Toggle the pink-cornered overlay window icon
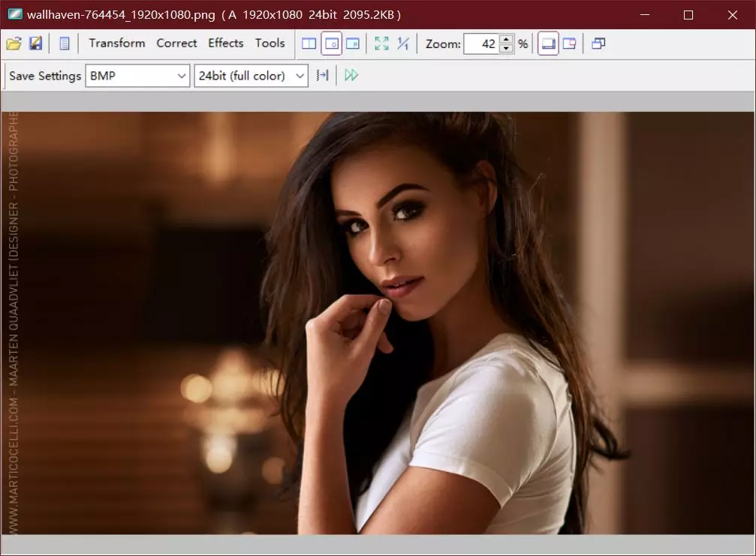756x556 pixels. [569, 44]
